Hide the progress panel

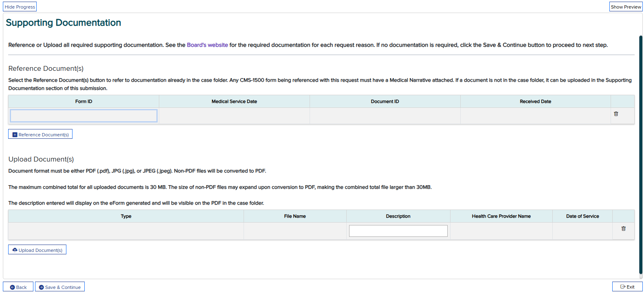pos(20,7)
